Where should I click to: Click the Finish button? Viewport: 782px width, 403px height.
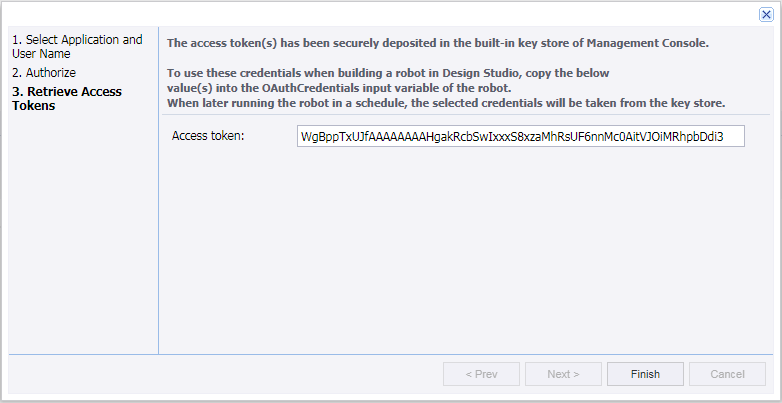tap(645, 374)
